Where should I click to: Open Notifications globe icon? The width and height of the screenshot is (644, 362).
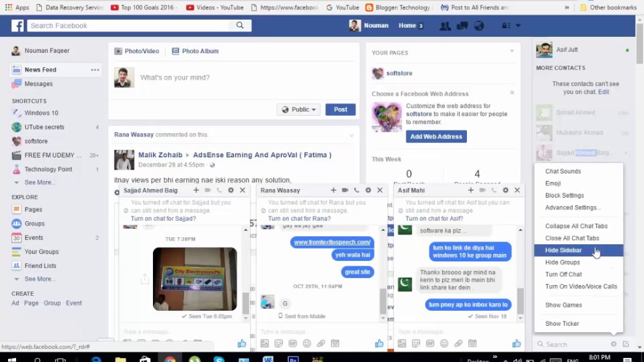pyautogui.click(x=478, y=26)
